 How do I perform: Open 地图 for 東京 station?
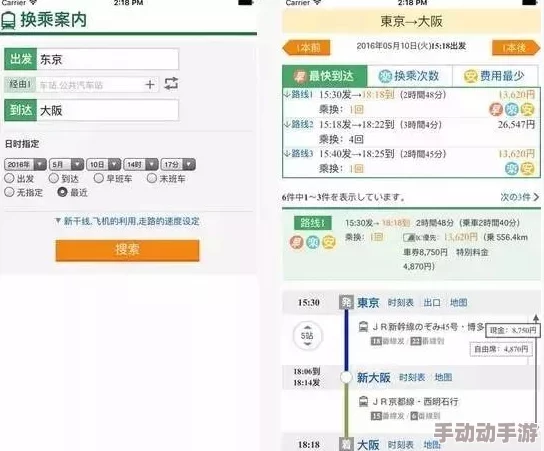pos(458,303)
